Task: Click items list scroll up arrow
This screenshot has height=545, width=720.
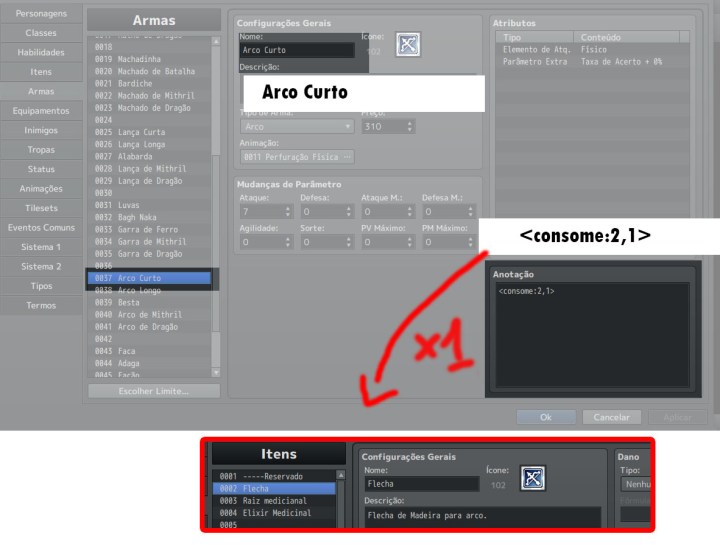Action: [x=341, y=475]
